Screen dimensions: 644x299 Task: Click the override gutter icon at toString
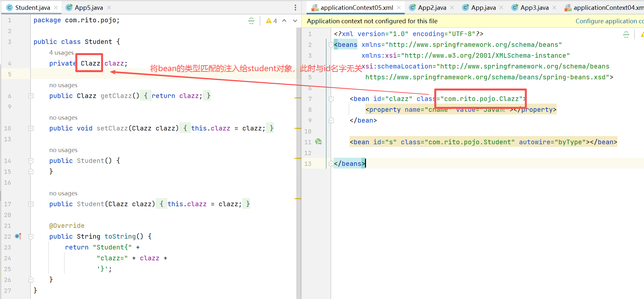click(18, 236)
